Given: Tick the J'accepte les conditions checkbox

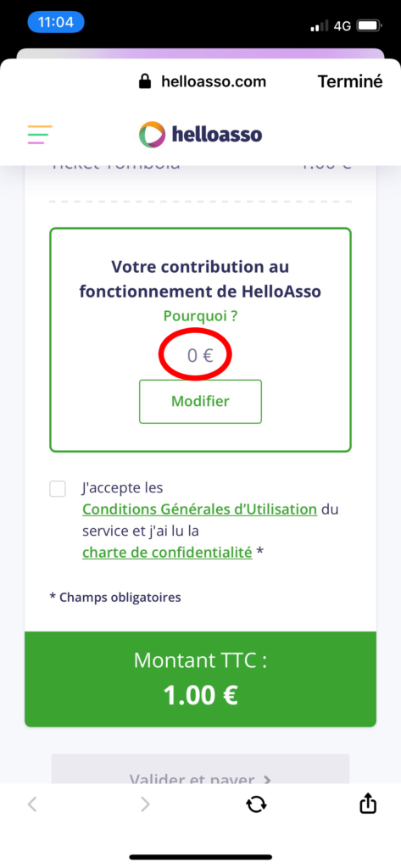Looking at the screenshot, I should click(x=58, y=489).
